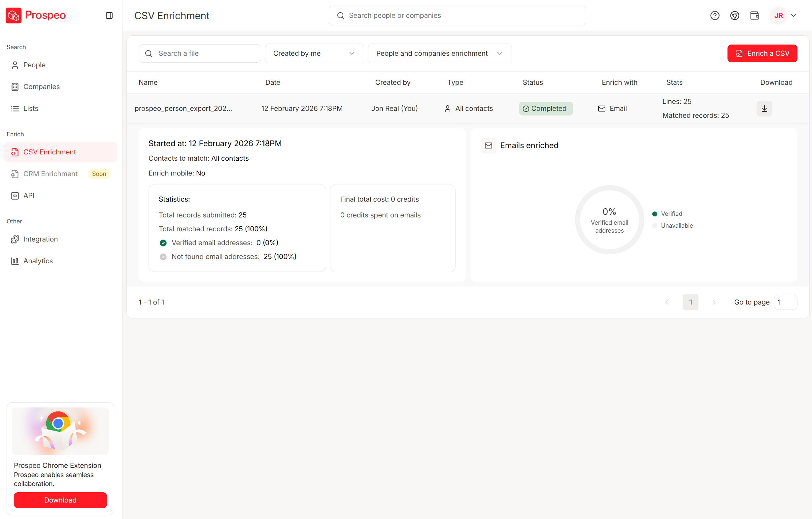The image size is (812, 519).
Task: Open Analytics from the sidebar
Action: tap(38, 261)
